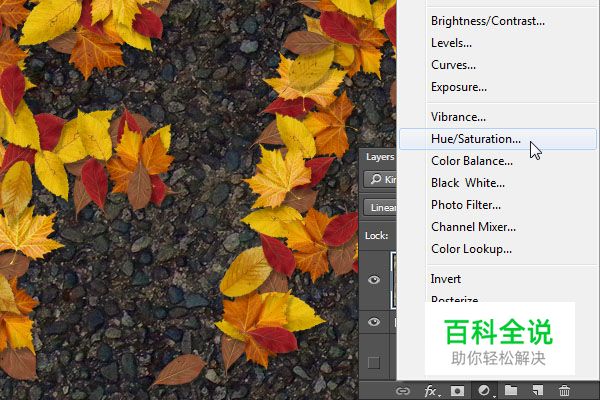
Task: Toggle visibility of the second layer
Action: (374, 322)
